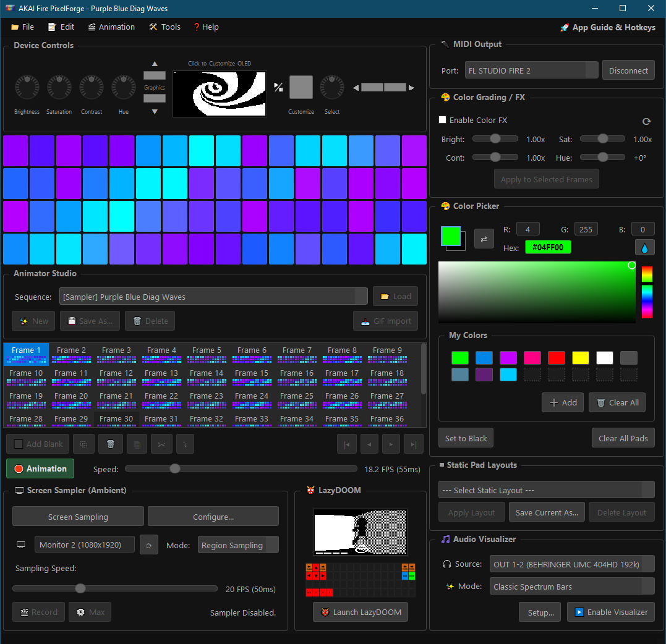Toggle the Animation play button
The width and height of the screenshot is (666, 644).
click(40, 468)
